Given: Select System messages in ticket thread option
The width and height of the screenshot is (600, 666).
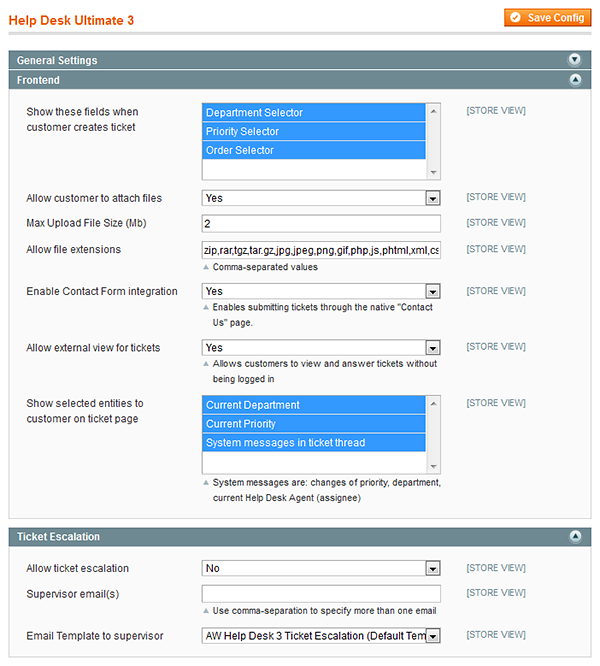Looking at the screenshot, I should tap(314, 442).
